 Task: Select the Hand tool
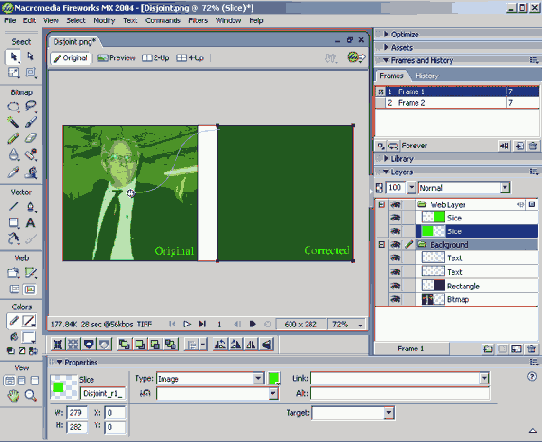(13, 395)
